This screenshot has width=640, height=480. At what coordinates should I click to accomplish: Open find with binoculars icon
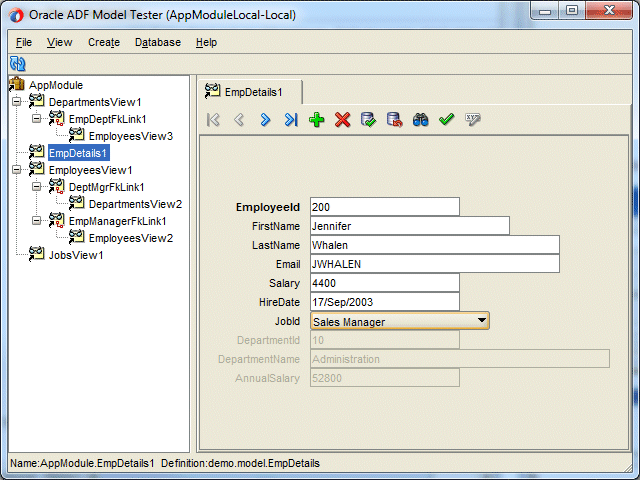[x=420, y=120]
